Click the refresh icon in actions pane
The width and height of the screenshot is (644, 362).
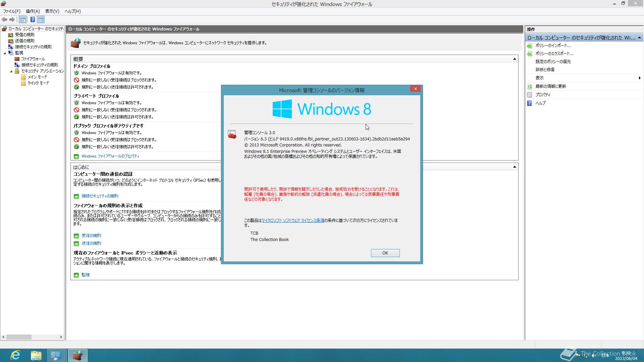click(x=530, y=86)
